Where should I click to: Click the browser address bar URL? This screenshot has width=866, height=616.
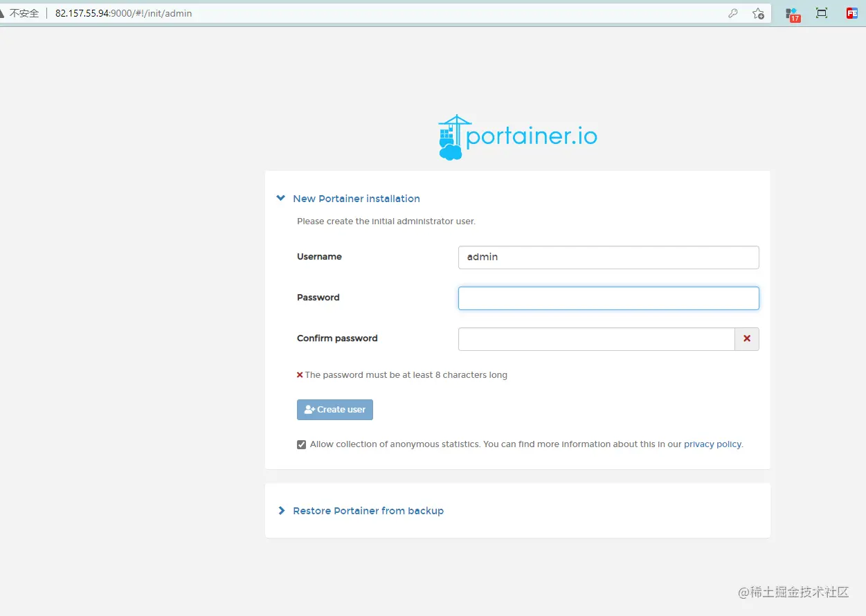tap(123, 13)
